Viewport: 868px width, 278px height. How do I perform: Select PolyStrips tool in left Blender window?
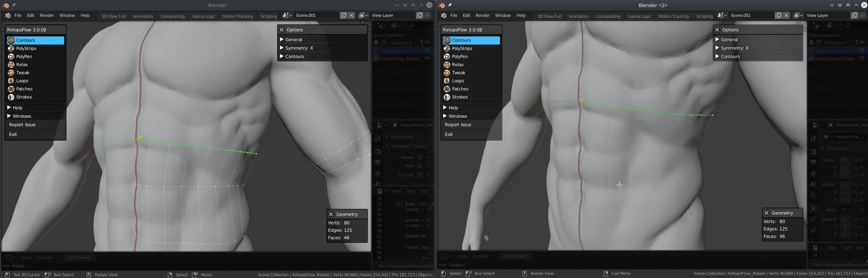[35, 48]
